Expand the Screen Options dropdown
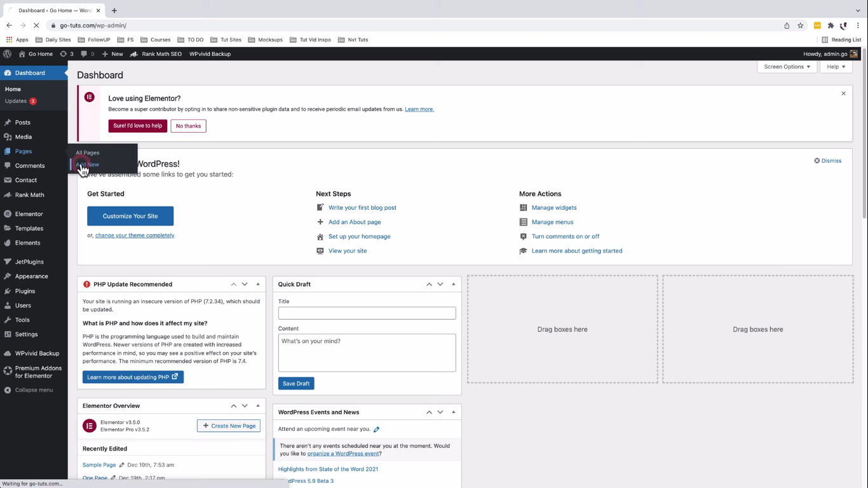The height and width of the screenshot is (488, 868). [787, 67]
